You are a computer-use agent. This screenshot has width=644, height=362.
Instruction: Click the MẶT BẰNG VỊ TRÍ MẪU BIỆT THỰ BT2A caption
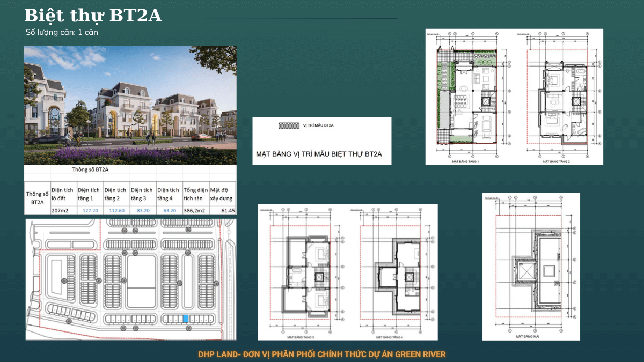318,154
